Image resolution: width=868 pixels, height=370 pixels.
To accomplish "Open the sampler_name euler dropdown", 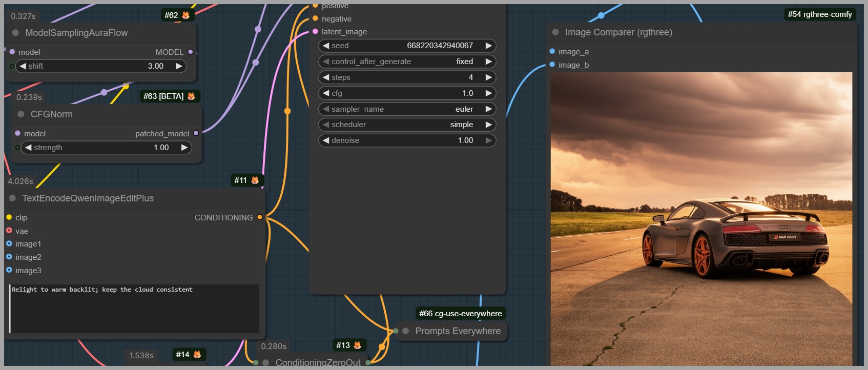I will 407,109.
